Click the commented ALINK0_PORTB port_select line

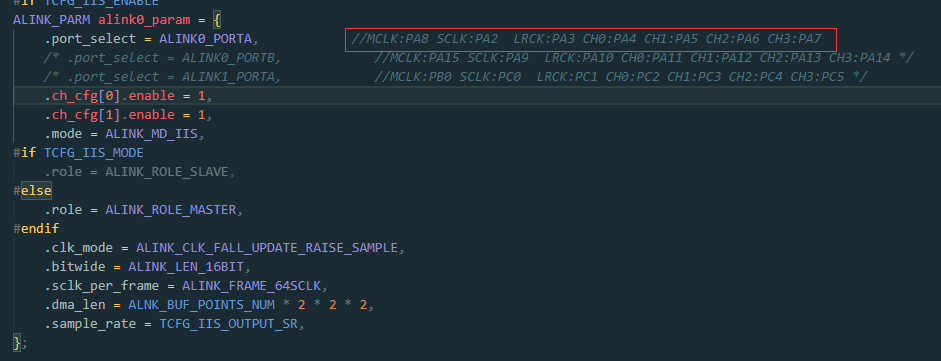163,58
